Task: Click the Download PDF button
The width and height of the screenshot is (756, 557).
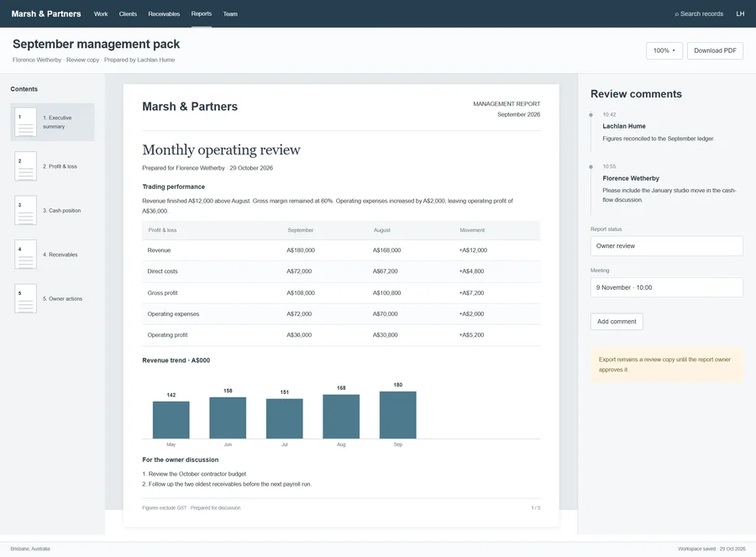Action: 715,50
